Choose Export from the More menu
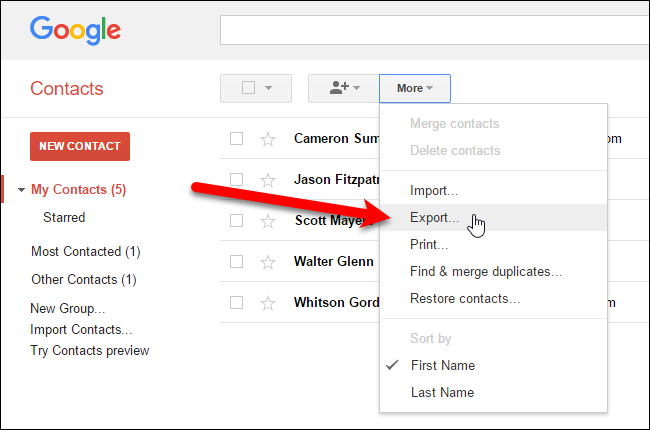 tap(435, 217)
